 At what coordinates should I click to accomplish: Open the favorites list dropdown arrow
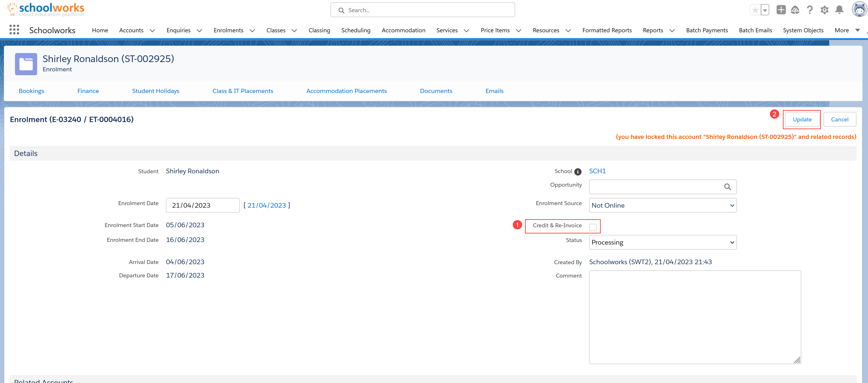765,10
